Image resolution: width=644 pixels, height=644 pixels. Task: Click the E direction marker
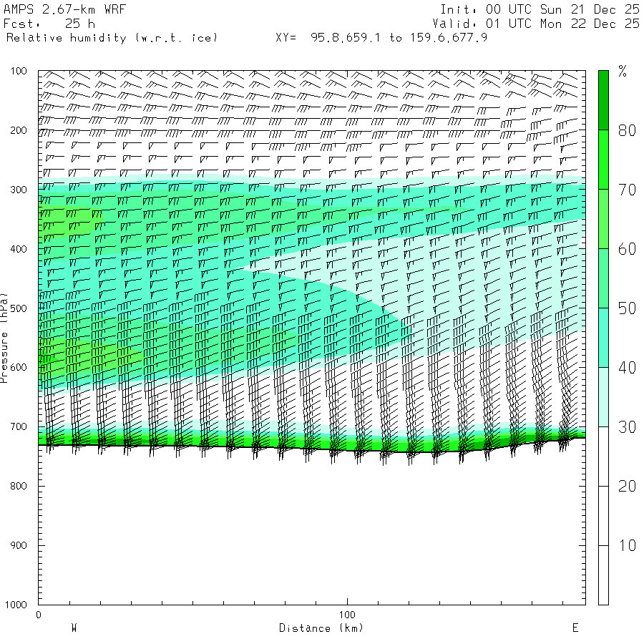pyautogui.click(x=575, y=628)
